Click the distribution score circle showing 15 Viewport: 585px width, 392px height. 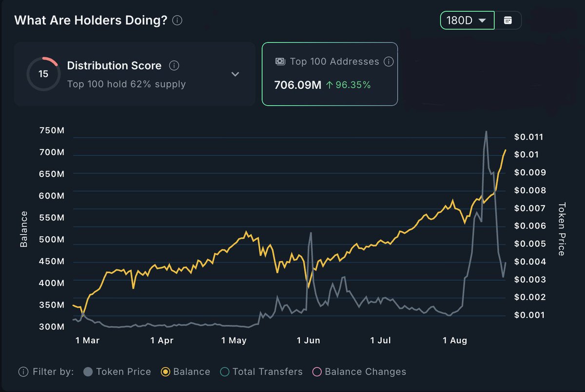point(43,74)
